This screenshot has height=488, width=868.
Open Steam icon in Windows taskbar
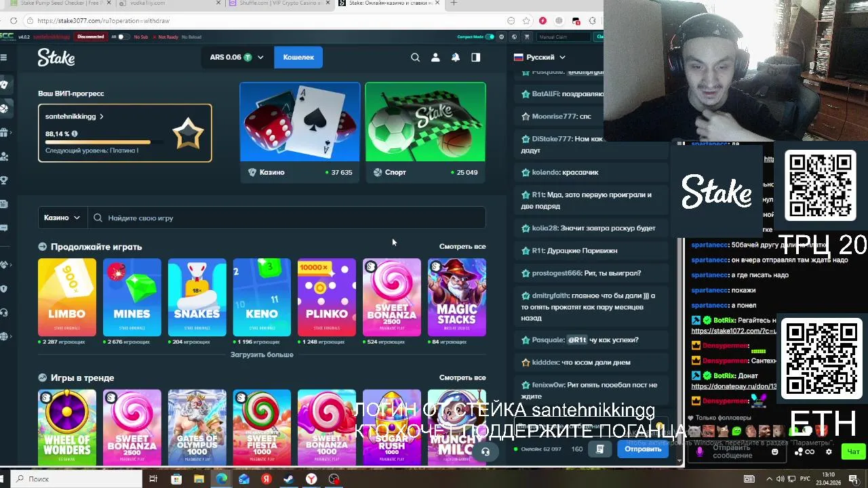(288, 479)
